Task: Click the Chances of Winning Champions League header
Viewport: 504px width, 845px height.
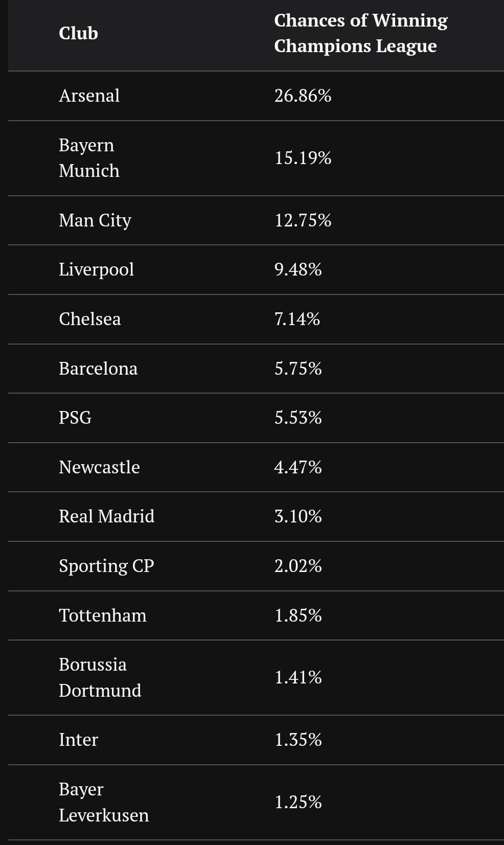Action: coord(360,33)
